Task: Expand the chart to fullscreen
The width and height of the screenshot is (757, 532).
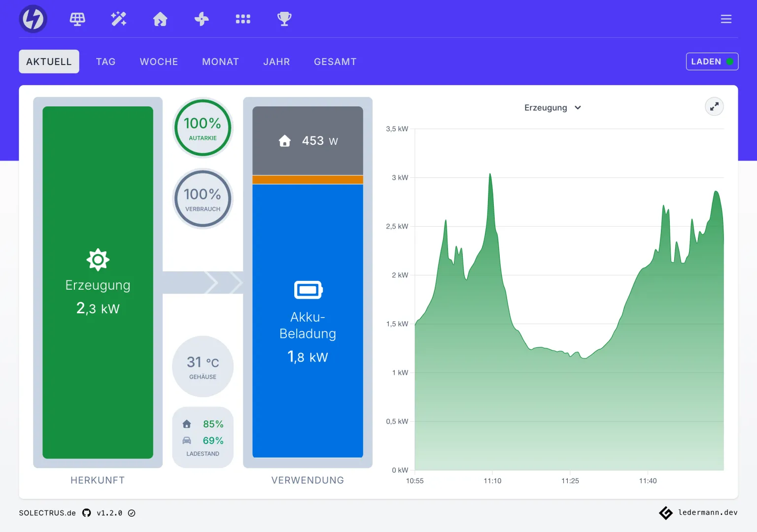Action: [714, 106]
